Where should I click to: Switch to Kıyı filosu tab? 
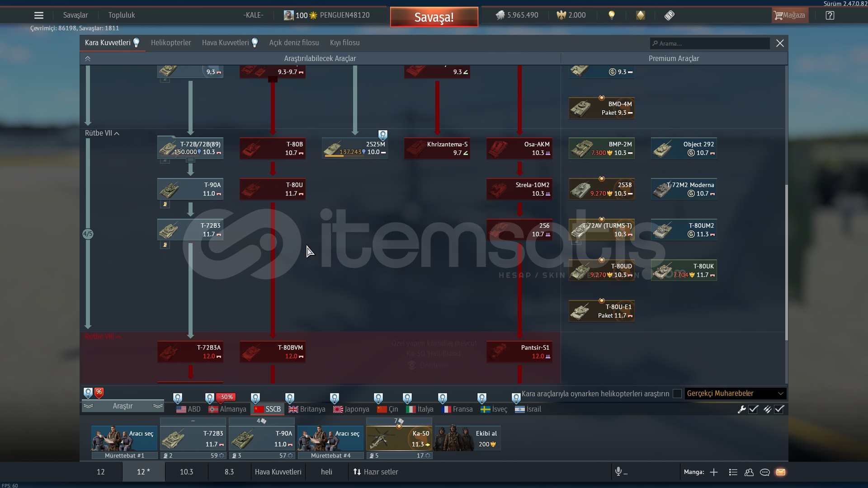click(x=344, y=43)
